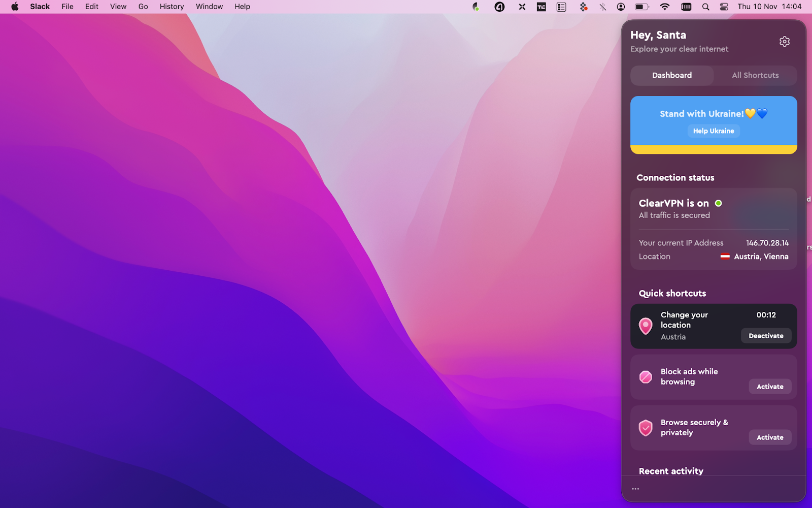Click the 00:12 timer text
Screen dimensions: 812x508
pyautogui.click(x=766, y=315)
